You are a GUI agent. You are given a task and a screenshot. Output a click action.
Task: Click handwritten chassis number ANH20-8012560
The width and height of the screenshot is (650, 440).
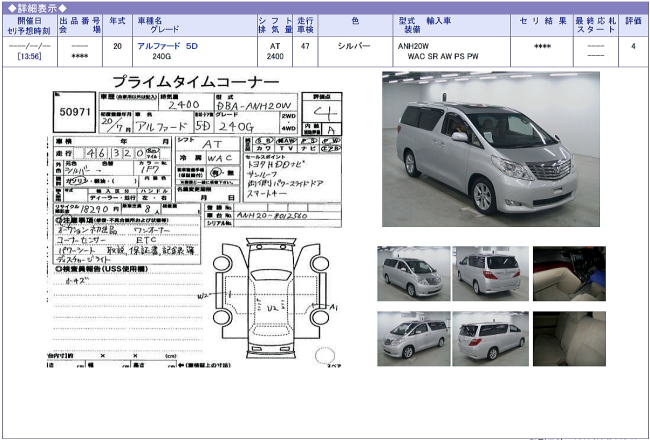click(x=272, y=216)
